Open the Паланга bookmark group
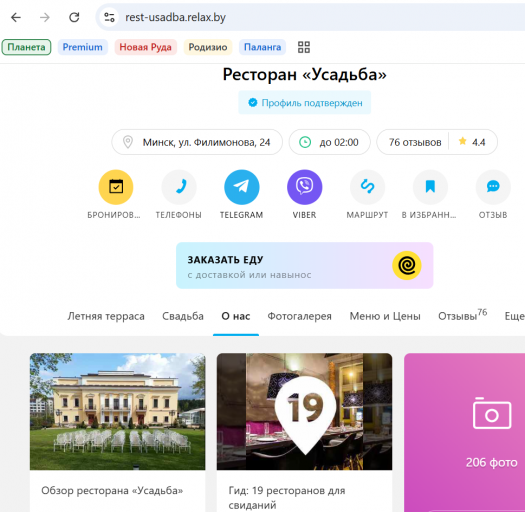The width and height of the screenshot is (525, 512). (262, 47)
